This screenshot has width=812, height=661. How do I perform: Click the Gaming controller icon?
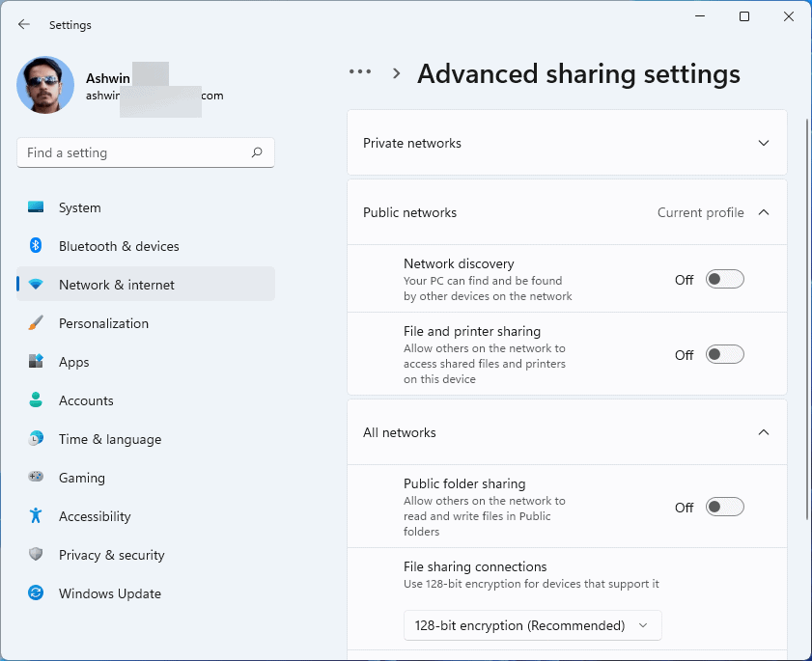point(36,477)
